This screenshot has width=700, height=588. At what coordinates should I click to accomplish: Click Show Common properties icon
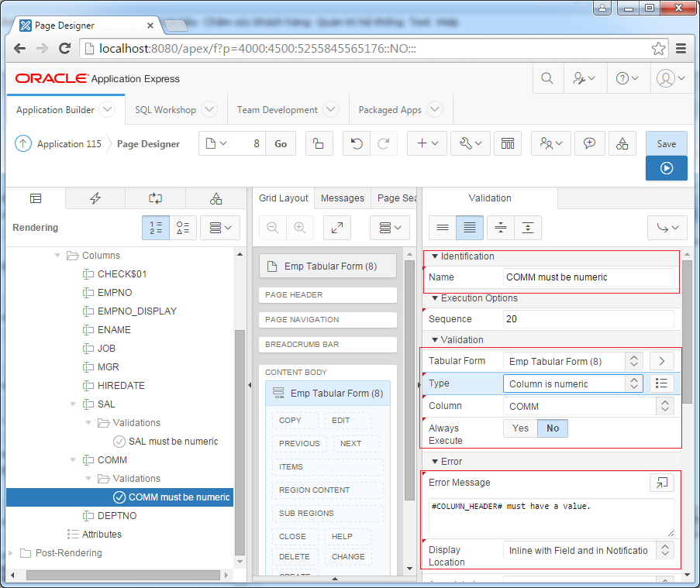click(443, 228)
